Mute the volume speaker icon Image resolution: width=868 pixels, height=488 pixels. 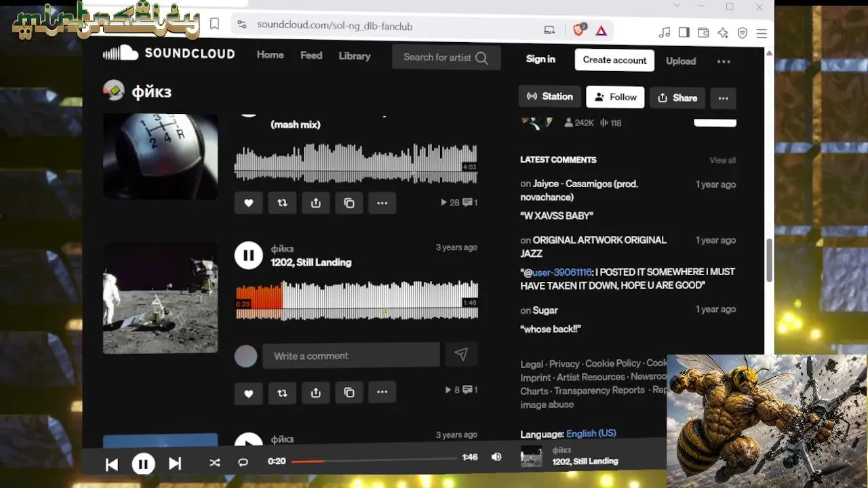[x=496, y=457]
